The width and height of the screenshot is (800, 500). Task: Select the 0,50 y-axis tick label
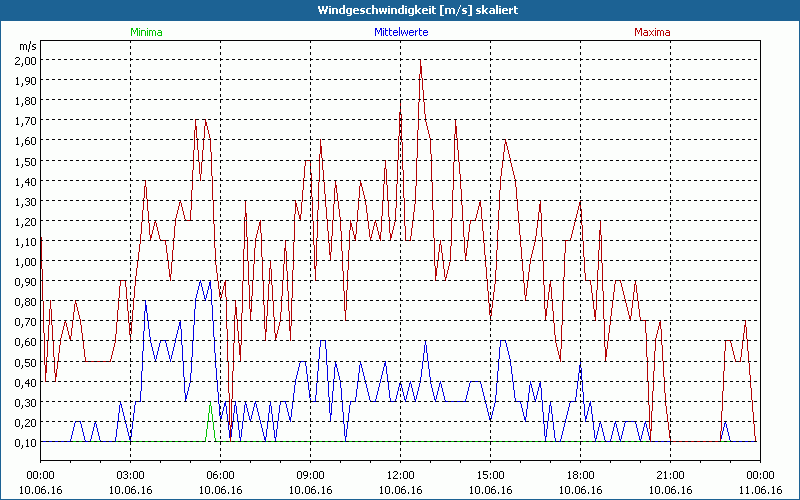pos(25,363)
